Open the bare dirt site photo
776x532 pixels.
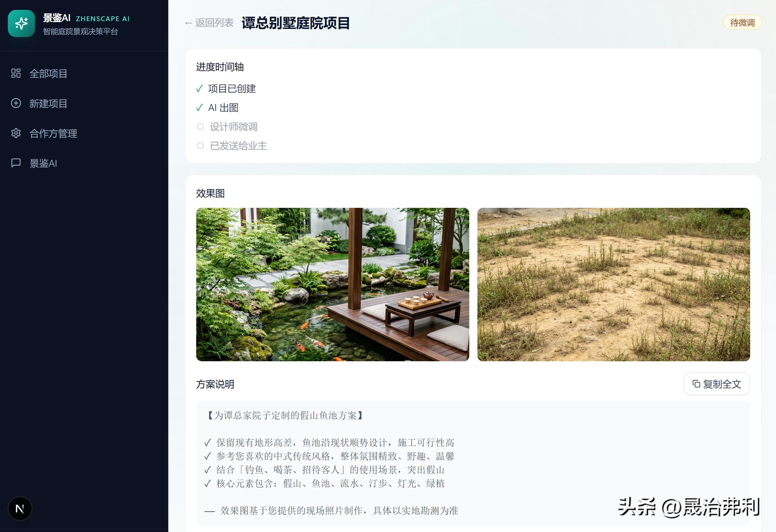[x=614, y=284]
